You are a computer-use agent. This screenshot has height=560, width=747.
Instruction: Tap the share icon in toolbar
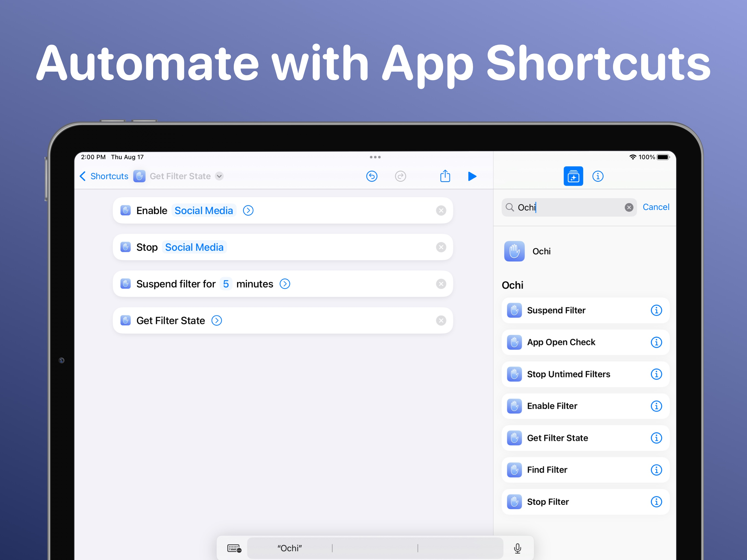coord(445,176)
